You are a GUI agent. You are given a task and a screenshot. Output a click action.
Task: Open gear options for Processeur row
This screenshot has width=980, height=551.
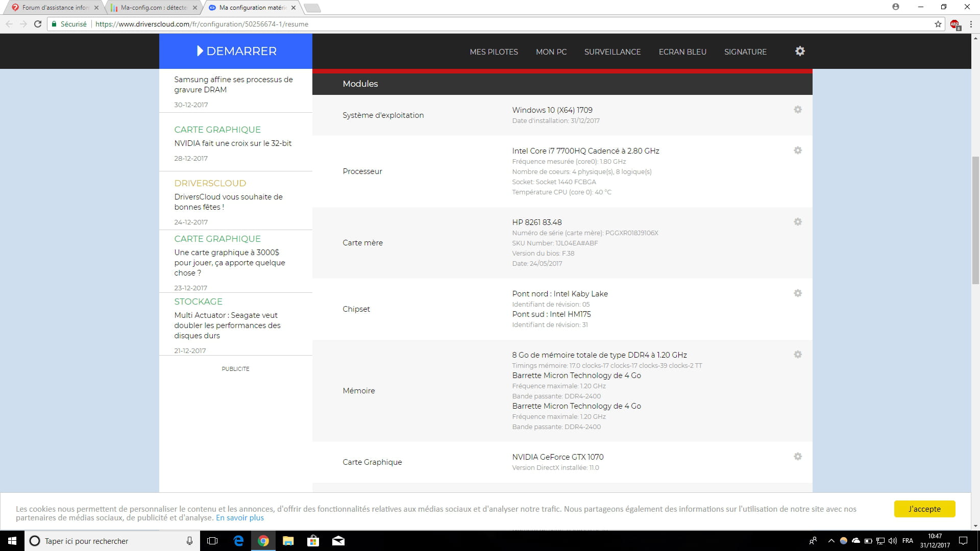(x=798, y=151)
